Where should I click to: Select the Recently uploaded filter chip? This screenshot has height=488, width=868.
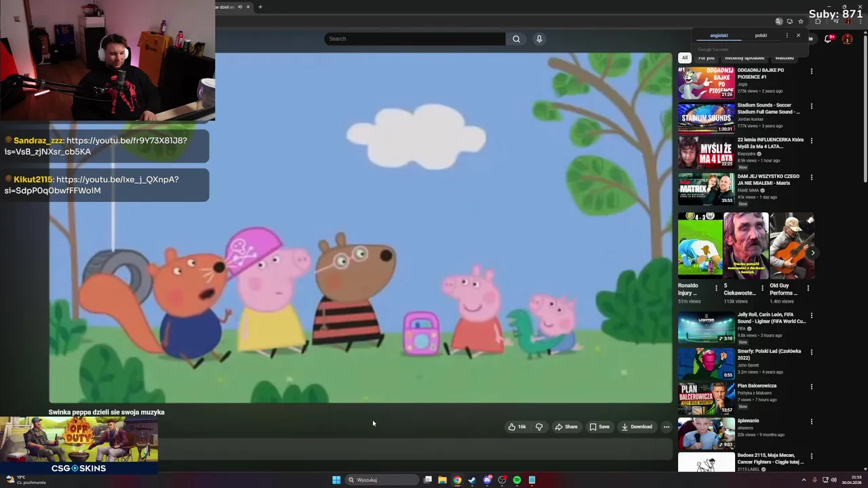coord(745,58)
